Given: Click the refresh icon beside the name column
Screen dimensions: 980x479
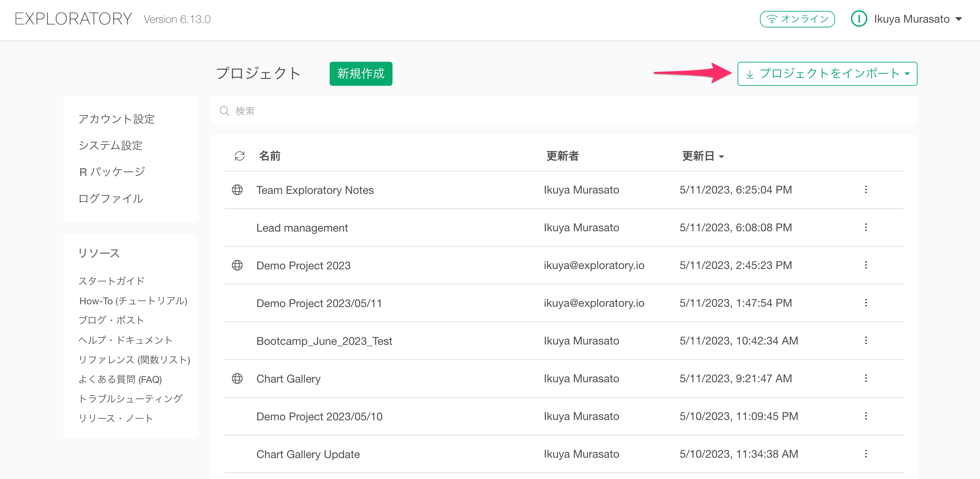Looking at the screenshot, I should tap(239, 156).
